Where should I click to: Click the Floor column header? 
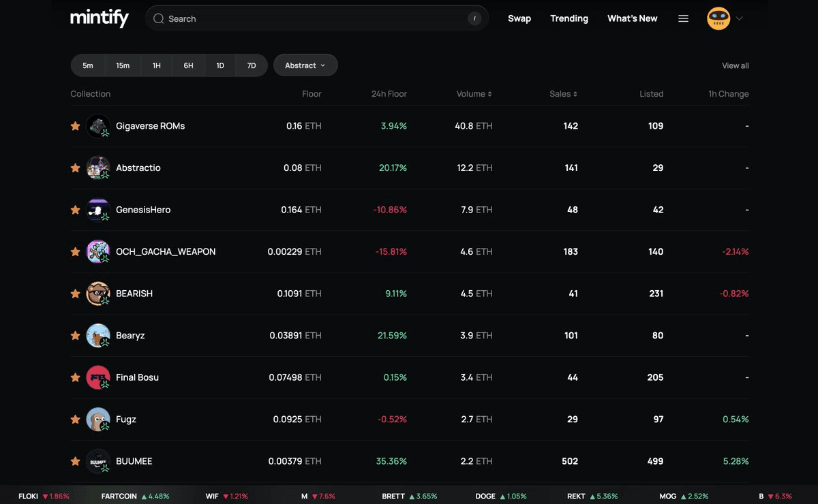(x=312, y=94)
